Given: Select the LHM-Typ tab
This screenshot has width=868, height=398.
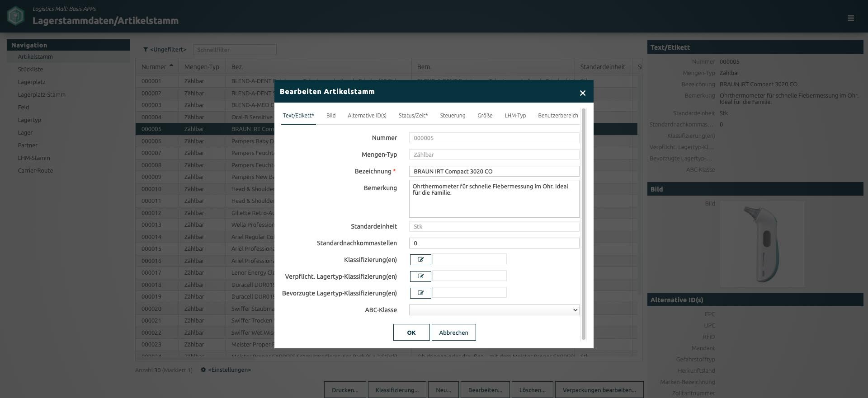Looking at the screenshot, I should pyautogui.click(x=515, y=116).
